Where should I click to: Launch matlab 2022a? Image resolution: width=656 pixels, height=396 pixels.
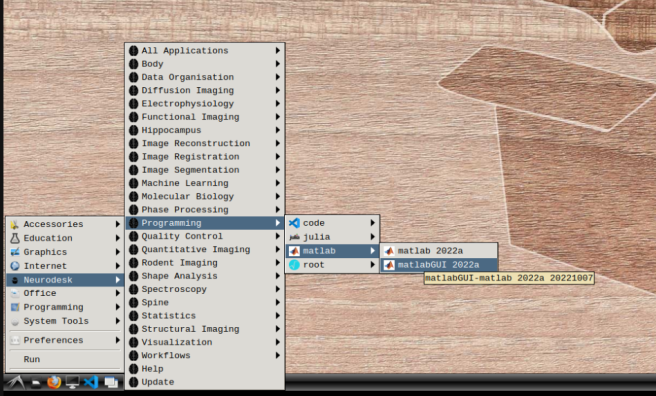click(439, 251)
